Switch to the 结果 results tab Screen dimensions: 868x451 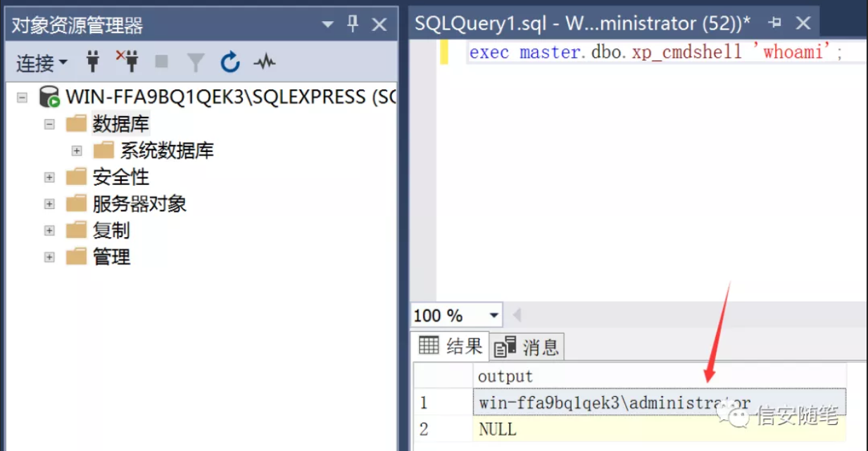coord(451,346)
